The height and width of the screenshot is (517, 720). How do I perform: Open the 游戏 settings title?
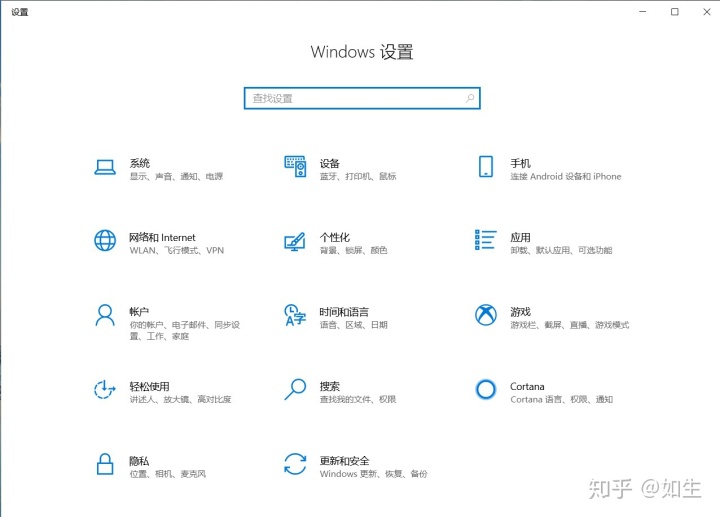[x=520, y=312]
